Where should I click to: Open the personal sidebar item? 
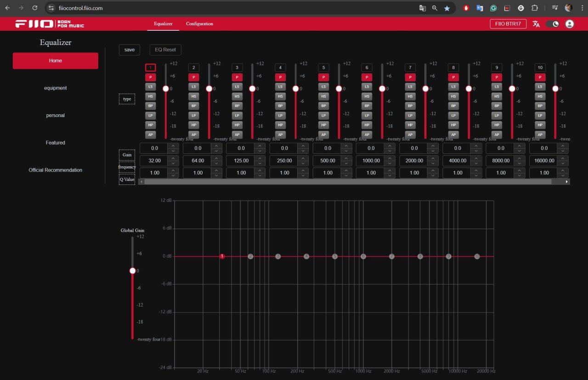(56, 115)
